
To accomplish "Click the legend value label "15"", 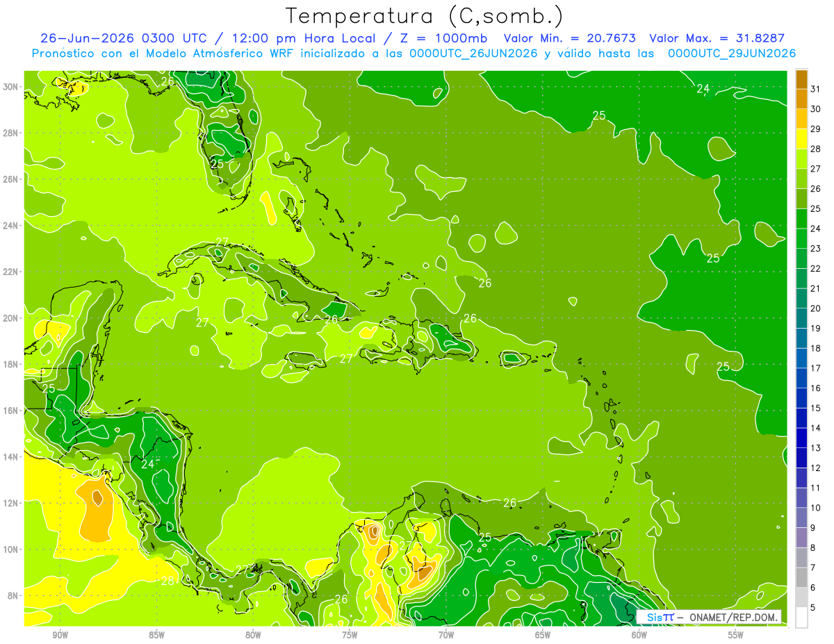I will click(815, 408).
